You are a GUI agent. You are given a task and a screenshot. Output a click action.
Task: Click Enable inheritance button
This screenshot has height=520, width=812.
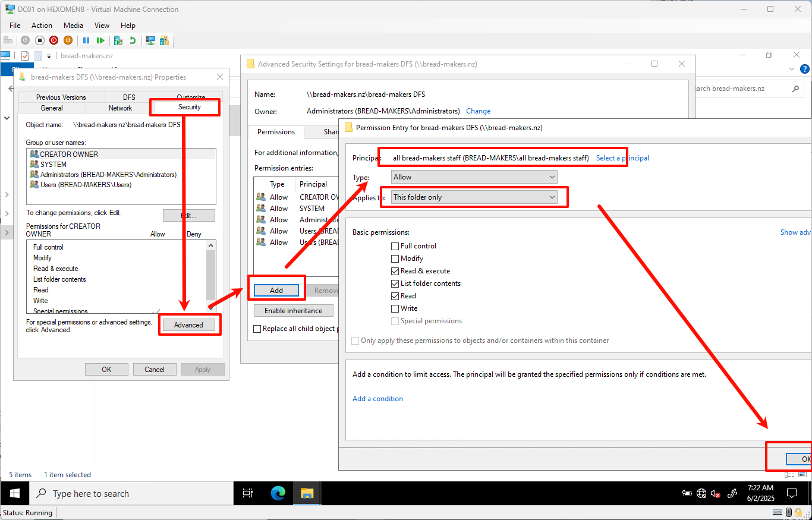click(x=294, y=311)
